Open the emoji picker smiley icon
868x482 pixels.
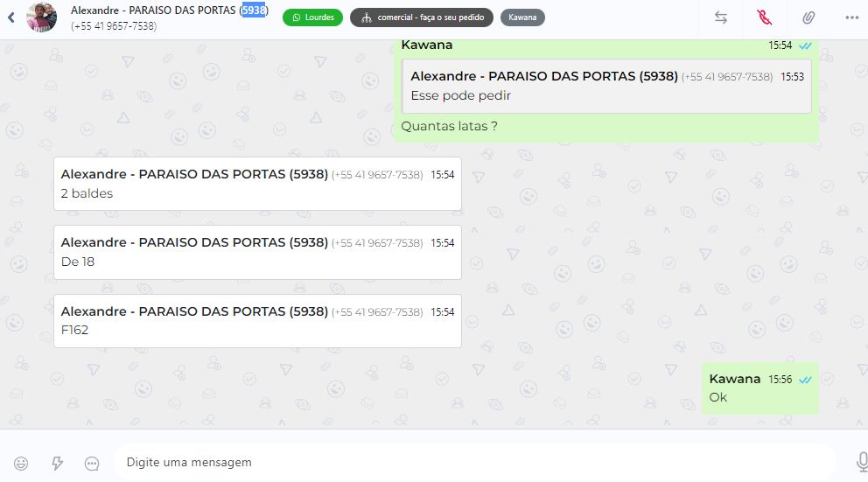pyautogui.click(x=21, y=463)
